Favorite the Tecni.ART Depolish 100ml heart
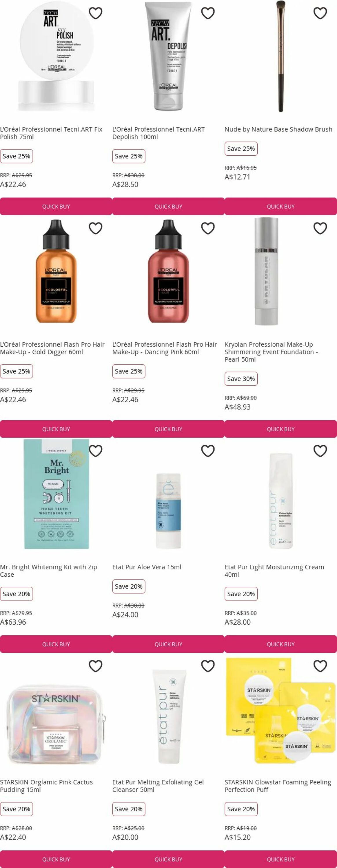This screenshot has width=337, height=868. (208, 13)
